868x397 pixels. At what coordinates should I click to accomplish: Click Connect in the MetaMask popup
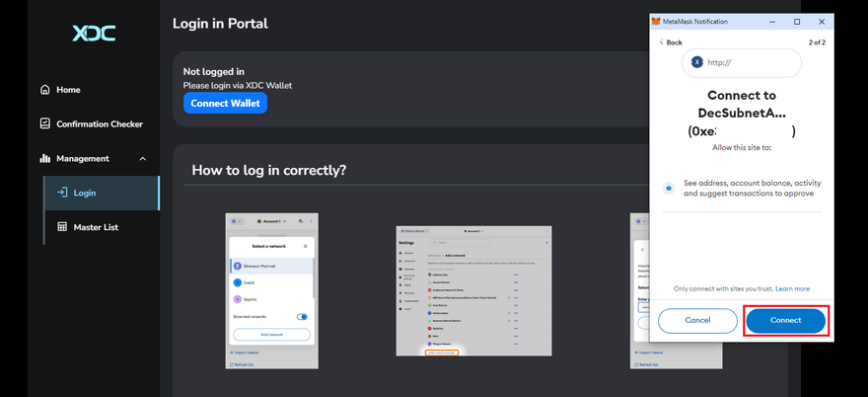click(x=785, y=320)
